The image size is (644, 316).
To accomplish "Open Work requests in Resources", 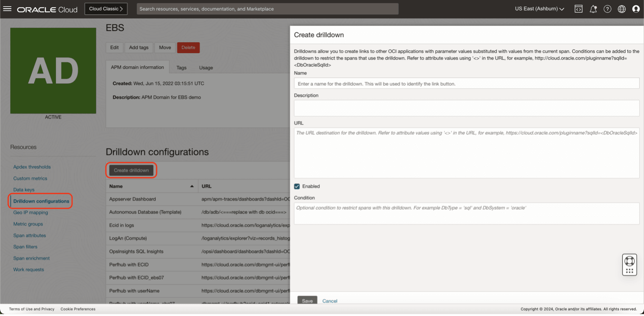I will tap(29, 270).
